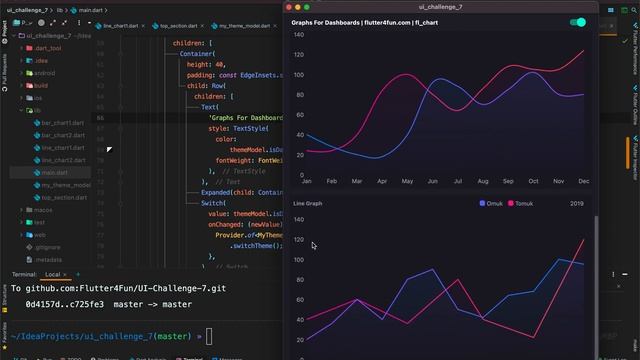
Task: Add a new terminal session with plus icon
Action: pyautogui.click(x=78, y=274)
